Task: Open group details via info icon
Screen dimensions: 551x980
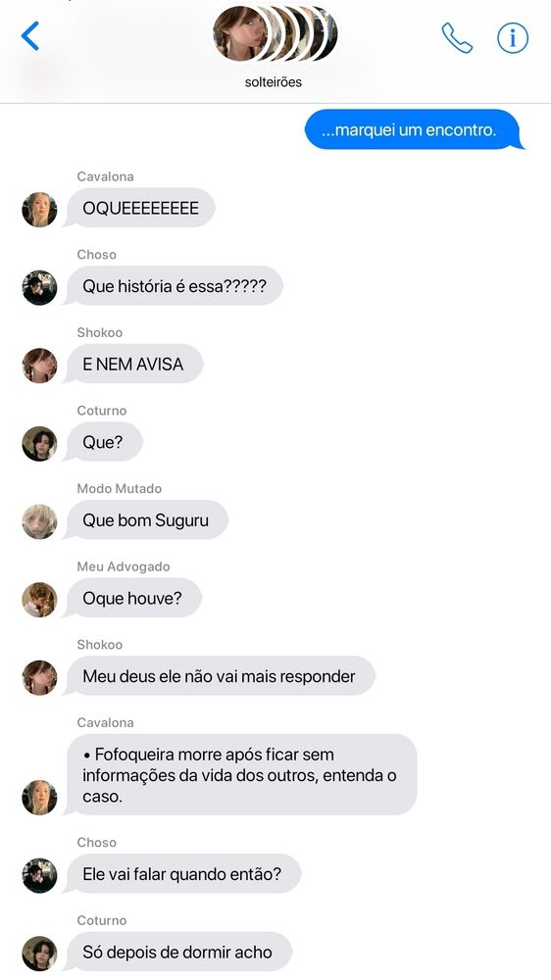Action: (x=513, y=38)
